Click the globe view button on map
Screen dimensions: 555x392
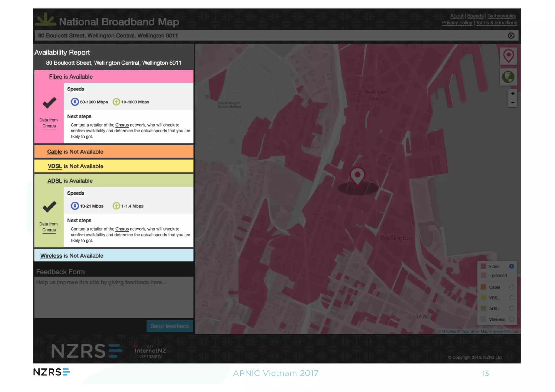coord(508,77)
